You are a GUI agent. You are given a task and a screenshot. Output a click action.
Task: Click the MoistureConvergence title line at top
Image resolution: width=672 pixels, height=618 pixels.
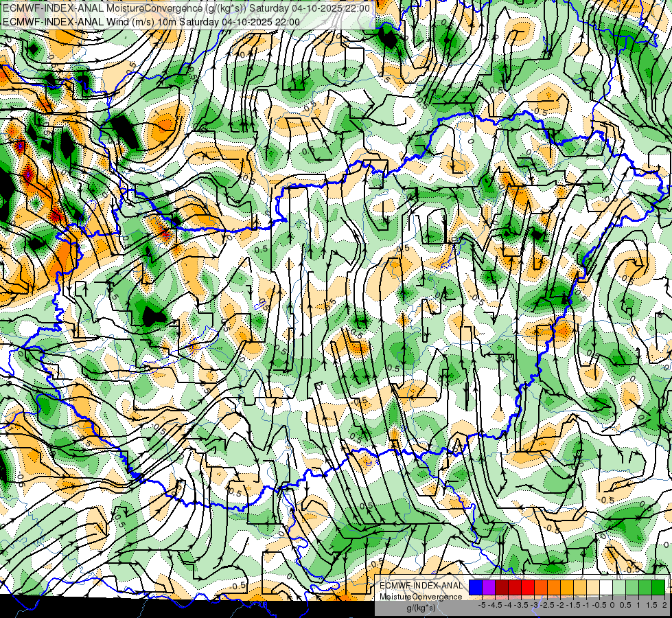pyautogui.click(x=186, y=8)
